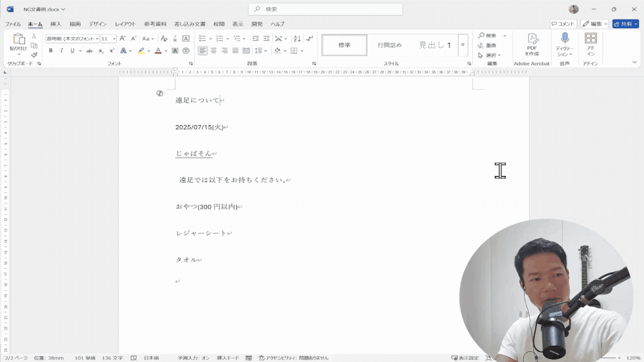644x362 pixels.
Task: Apply distributed alignment
Action: (246, 51)
